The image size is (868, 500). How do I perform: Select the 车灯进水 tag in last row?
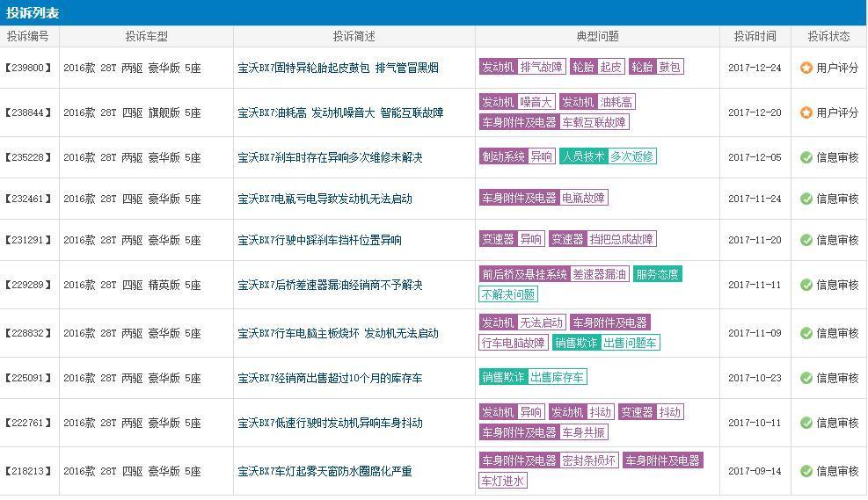tap(503, 481)
